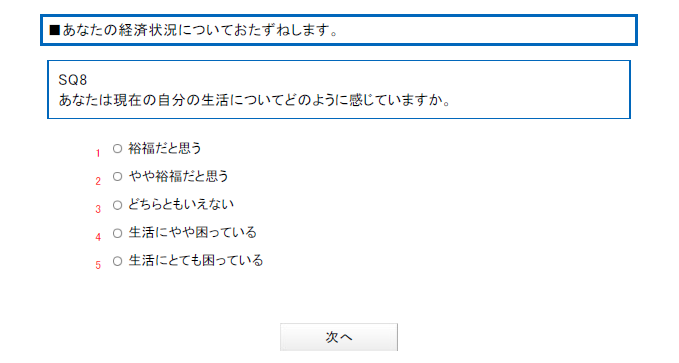Click the 裕福だと思う label text
679x363 pixels.
[165, 149]
